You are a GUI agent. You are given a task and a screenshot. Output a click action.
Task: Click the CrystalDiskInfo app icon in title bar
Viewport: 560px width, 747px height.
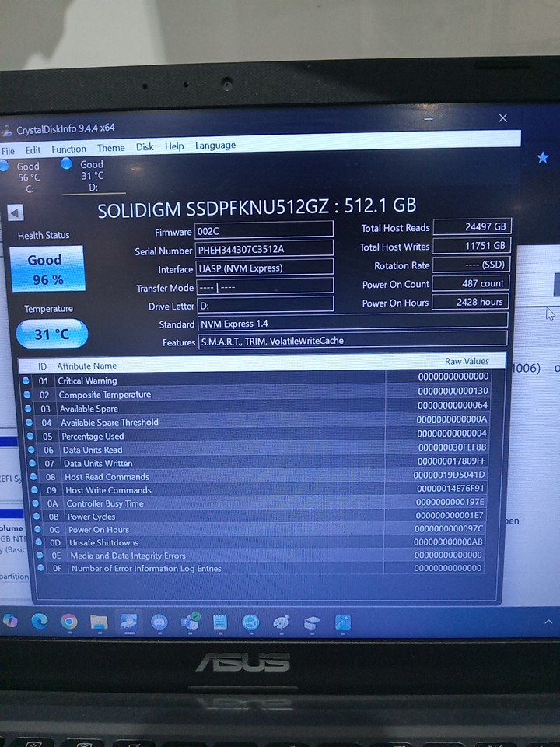pyautogui.click(x=5, y=131)
